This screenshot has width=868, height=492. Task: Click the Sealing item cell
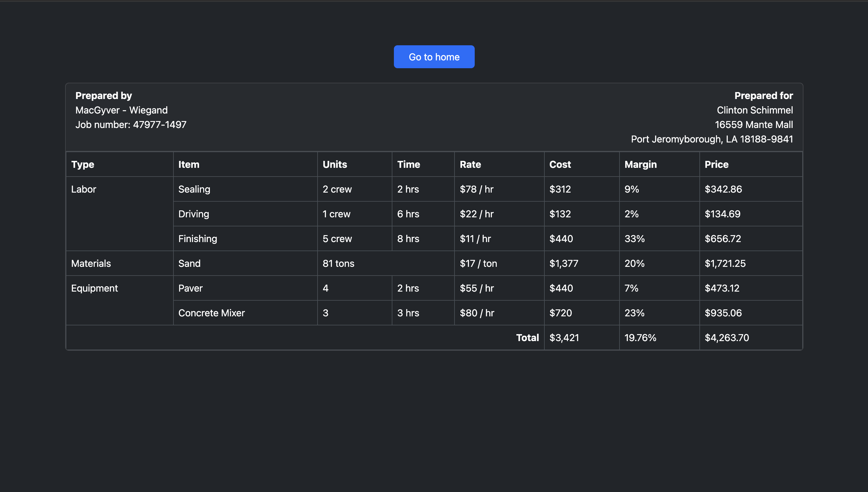246,189
